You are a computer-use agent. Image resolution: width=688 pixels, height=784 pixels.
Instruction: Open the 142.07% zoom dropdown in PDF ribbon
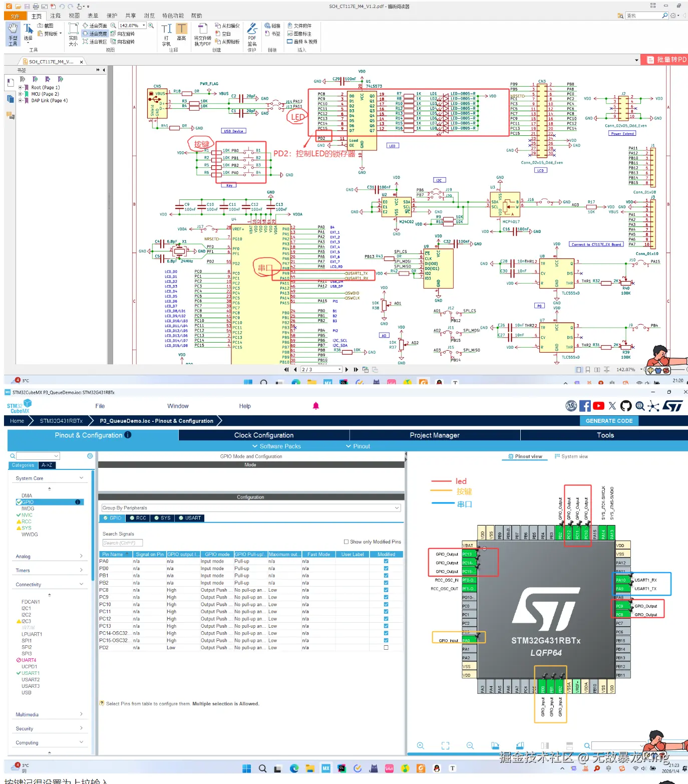[144, 26]
